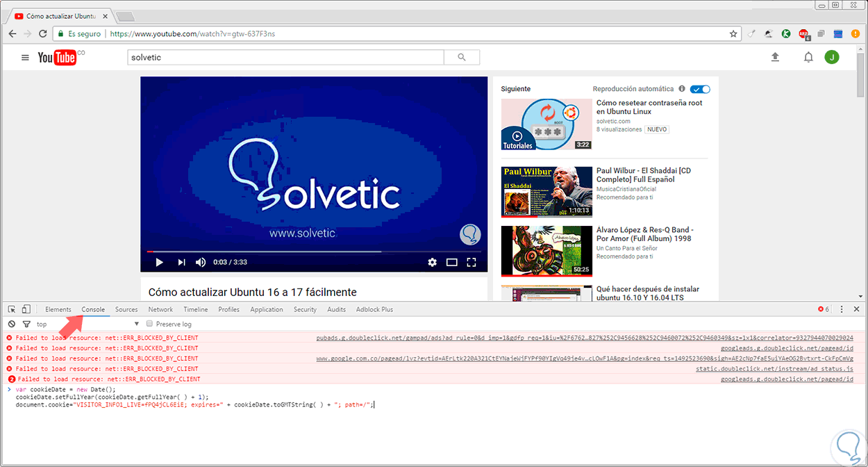The height and width of the screenshot is (467, 868).
Task: Click the 6 errors counter badge
Action: pyautogui.click(x=824, y=309)
